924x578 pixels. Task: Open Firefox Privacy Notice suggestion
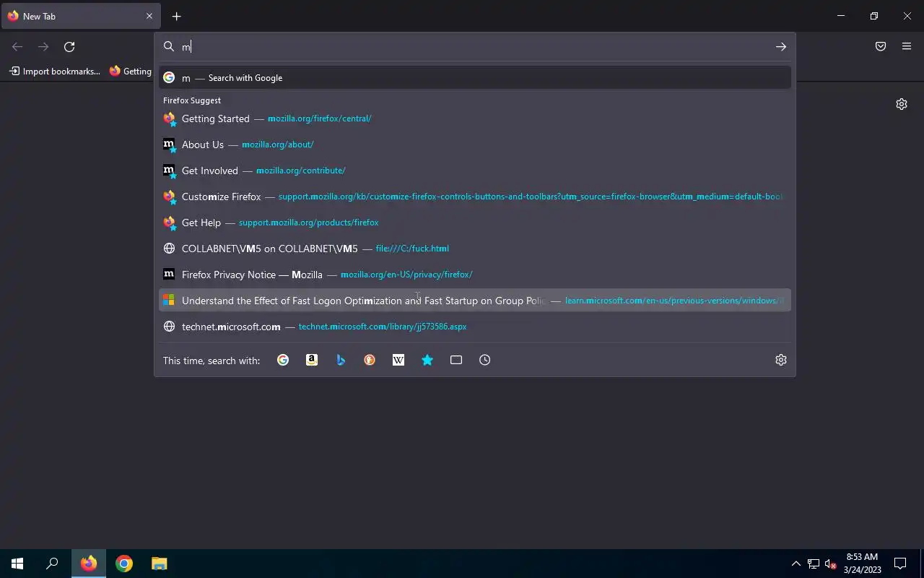tap(475, 275)
